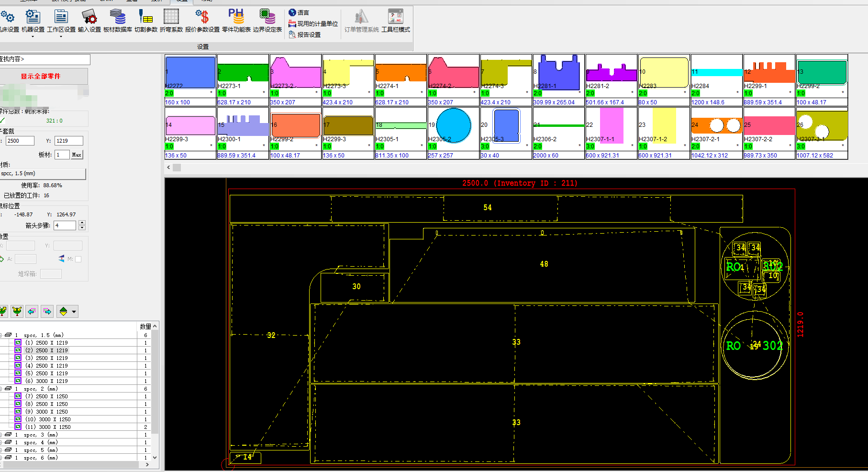This screenshot has height=472, width=868.
Task: Click the material icon of spcc, 3 (mm)
Action: (x=8, y=435)
